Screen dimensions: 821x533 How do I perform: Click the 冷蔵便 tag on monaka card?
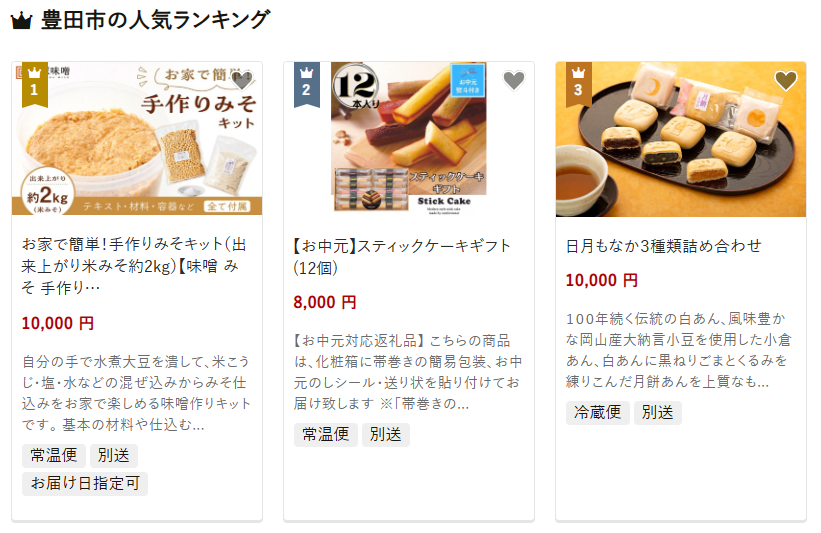pos(597,413)
